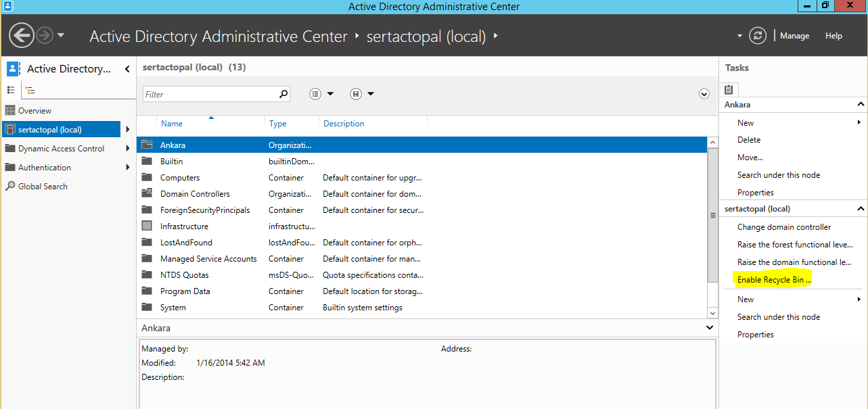
Task: Click the search magnifier in Filter box
Action: [x=283, y=94]
